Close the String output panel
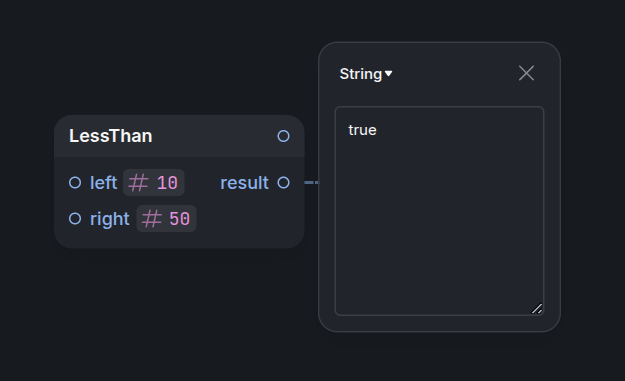 coord(526,73)
